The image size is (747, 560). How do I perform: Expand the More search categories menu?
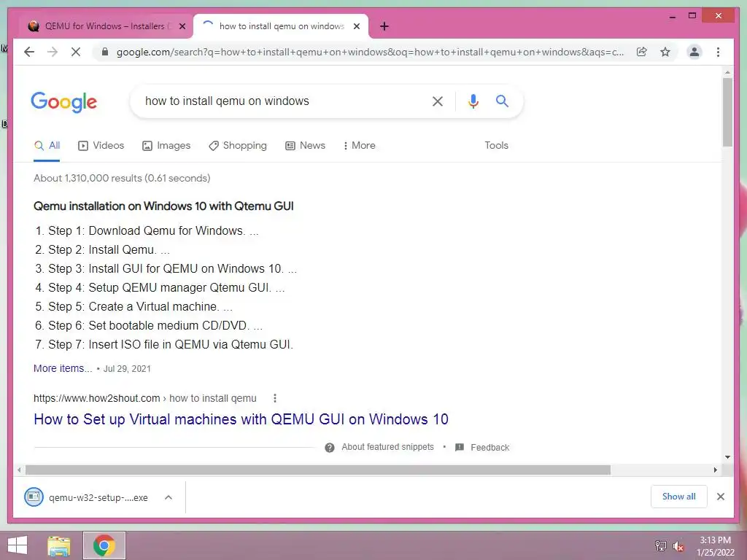pyautogui.click(x=359, y=146)
